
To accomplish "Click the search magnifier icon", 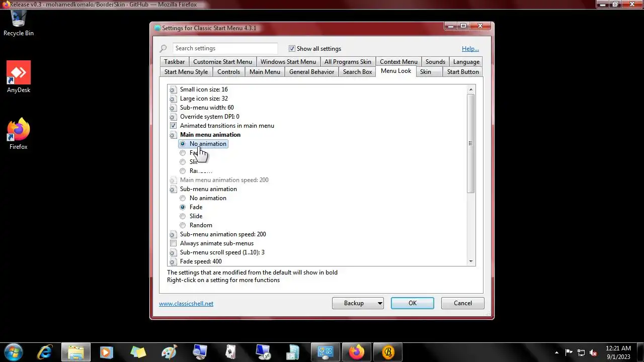I will 163,49.
